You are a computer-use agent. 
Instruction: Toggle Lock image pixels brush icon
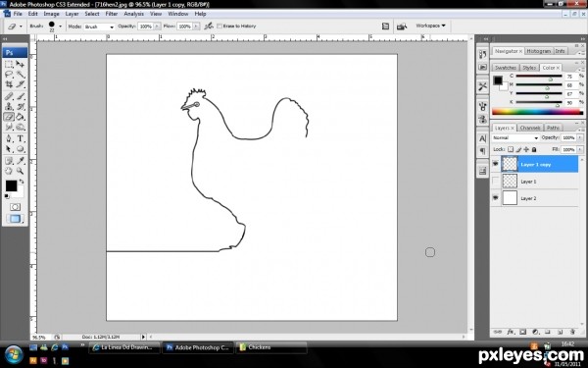518,149
